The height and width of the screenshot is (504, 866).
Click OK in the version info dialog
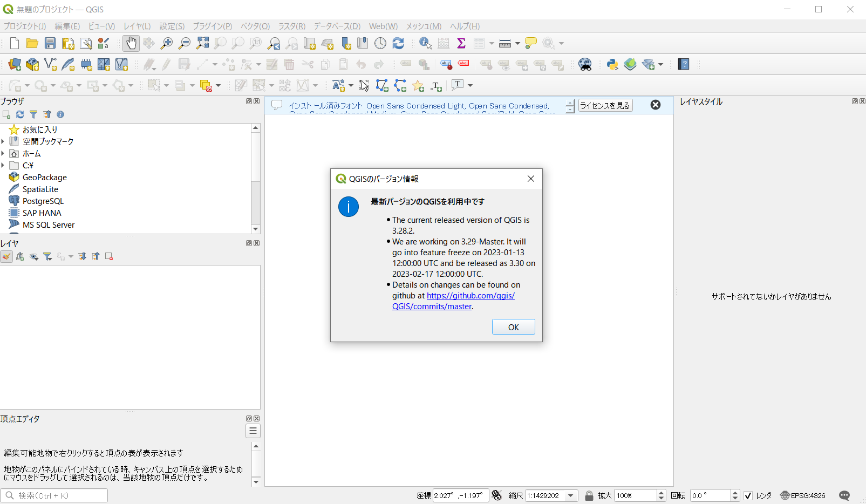click(514, 327)
